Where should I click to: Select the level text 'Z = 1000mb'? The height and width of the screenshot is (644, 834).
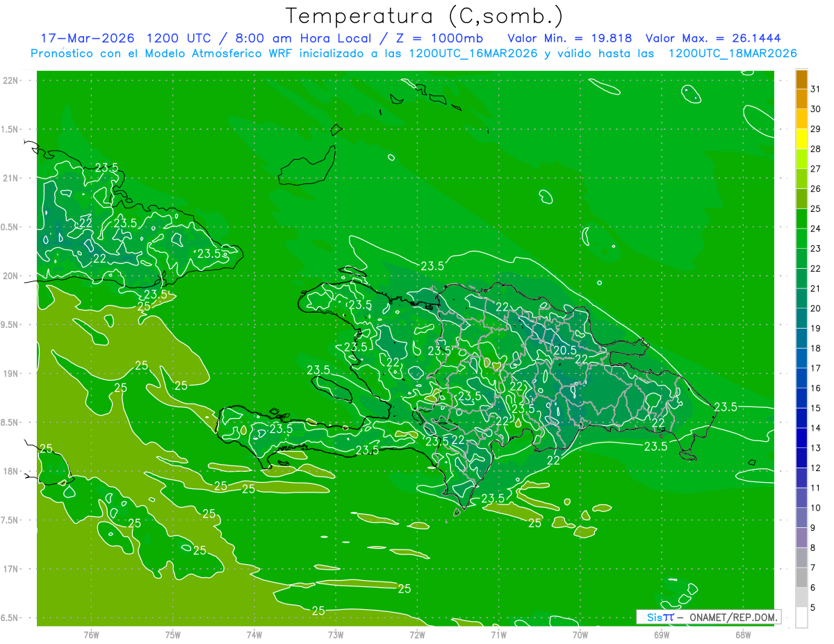click(x=441, y=38)
